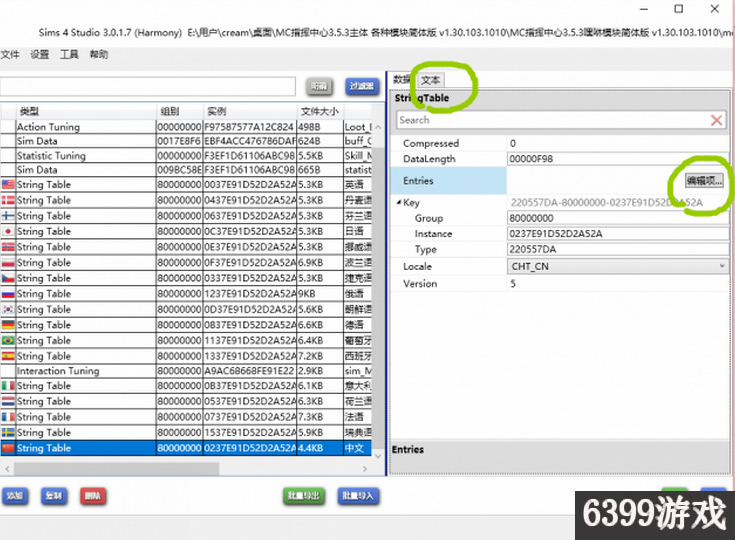735x540 pixels.
Task: Select the Finnish flag String Table icon
Action: tap(8, 216)
